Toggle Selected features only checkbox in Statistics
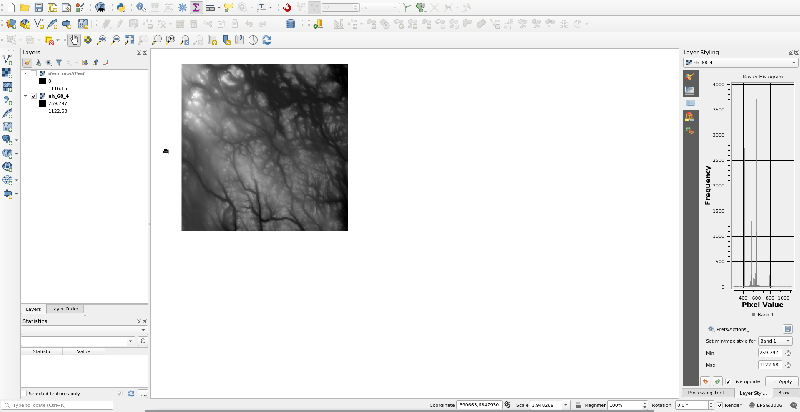Image resolution: width=800 pixels, height=412 pixels. [24, 394]
